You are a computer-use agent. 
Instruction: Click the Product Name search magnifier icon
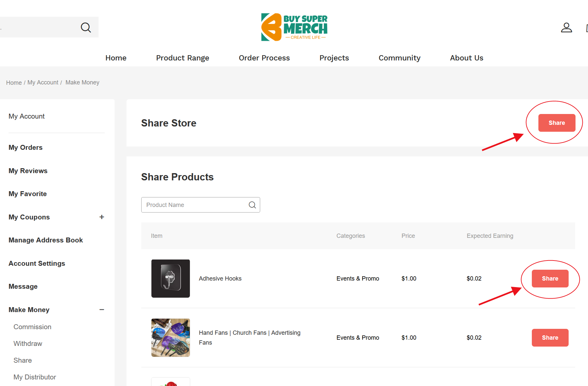tap(252, 205)
